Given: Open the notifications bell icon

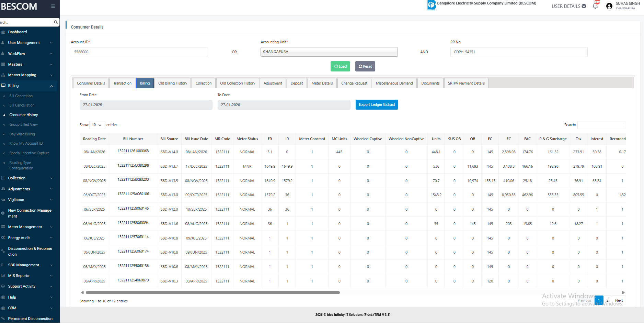Looking at the screenshot, I should pyautogui.click(x=595, y=6).
